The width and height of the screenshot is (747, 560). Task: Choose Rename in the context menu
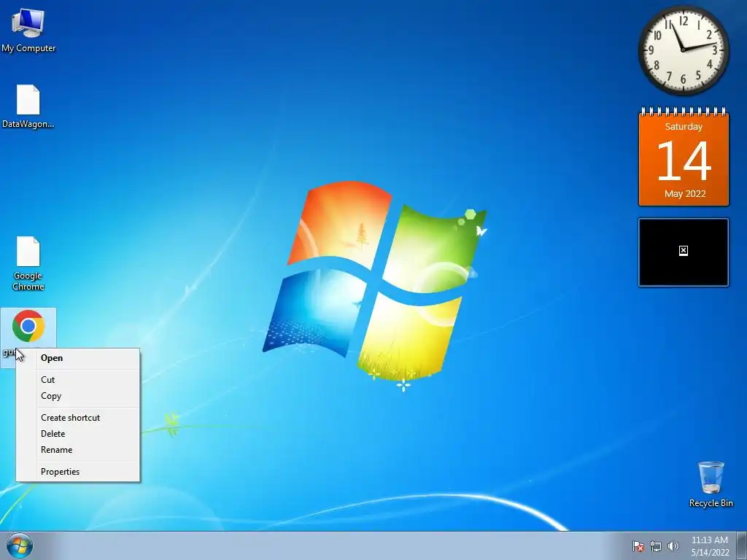click(x=78, y=450)
